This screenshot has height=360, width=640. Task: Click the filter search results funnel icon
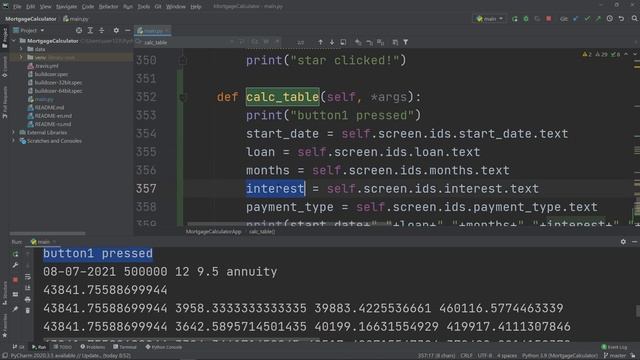406,42
